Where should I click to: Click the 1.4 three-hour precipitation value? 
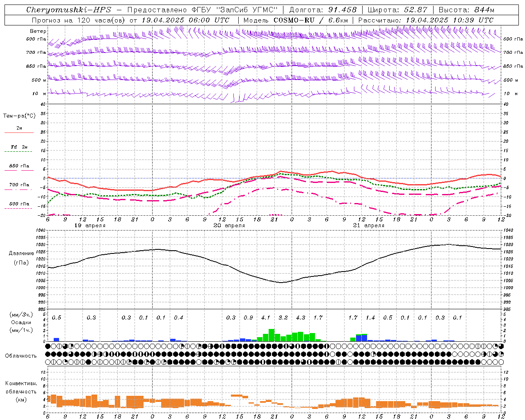(x=370, y=317)
